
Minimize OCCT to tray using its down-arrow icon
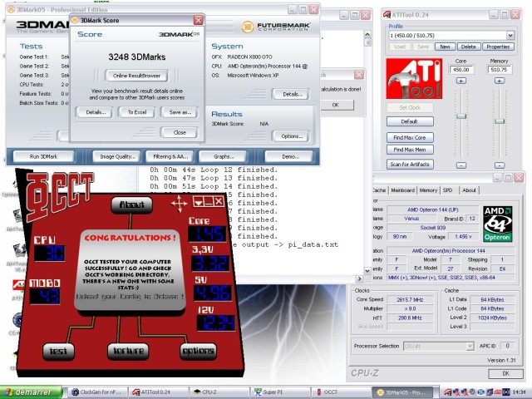[198, 202]
